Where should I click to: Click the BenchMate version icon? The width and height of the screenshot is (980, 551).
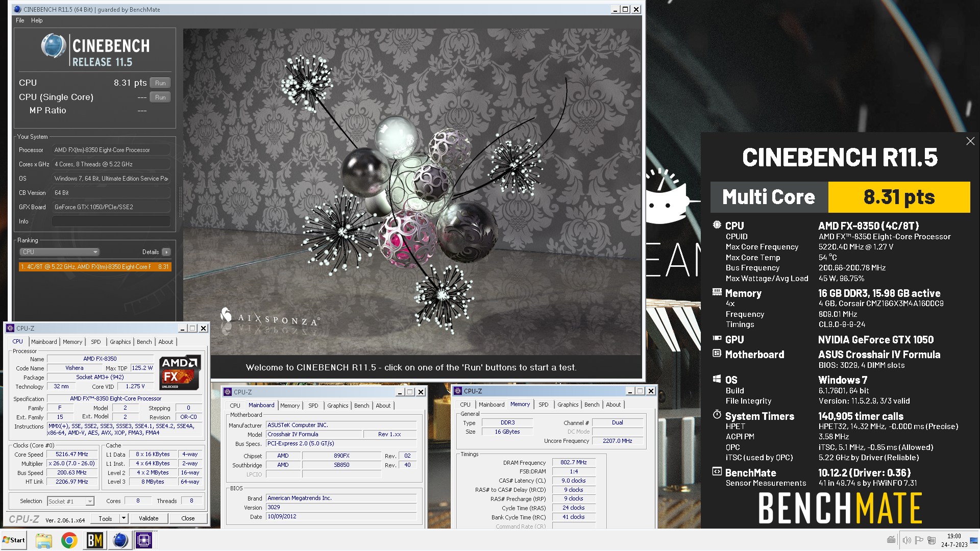tap(717, 472)
